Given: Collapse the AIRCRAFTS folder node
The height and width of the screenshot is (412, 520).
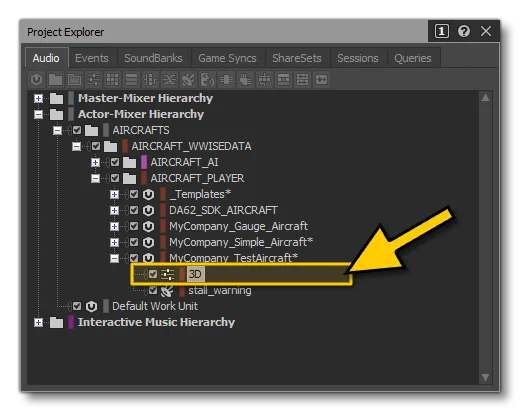Looking at the screenshot, I should [57, 130].
